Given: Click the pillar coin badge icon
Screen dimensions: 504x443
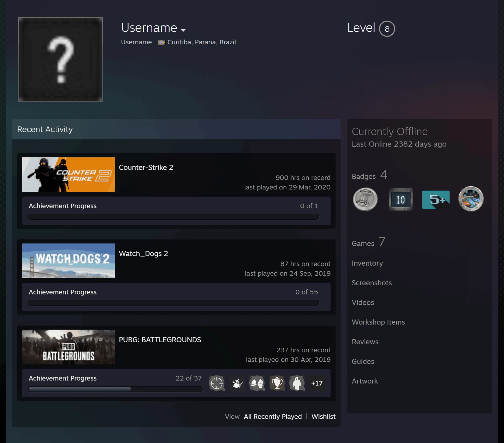Looking at the screenshot, I should (365, 199).
